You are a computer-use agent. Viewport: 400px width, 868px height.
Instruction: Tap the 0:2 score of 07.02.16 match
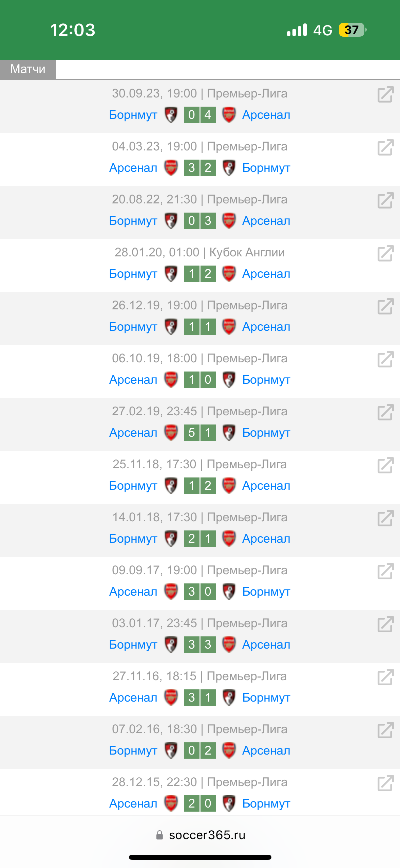coord(200,751)
